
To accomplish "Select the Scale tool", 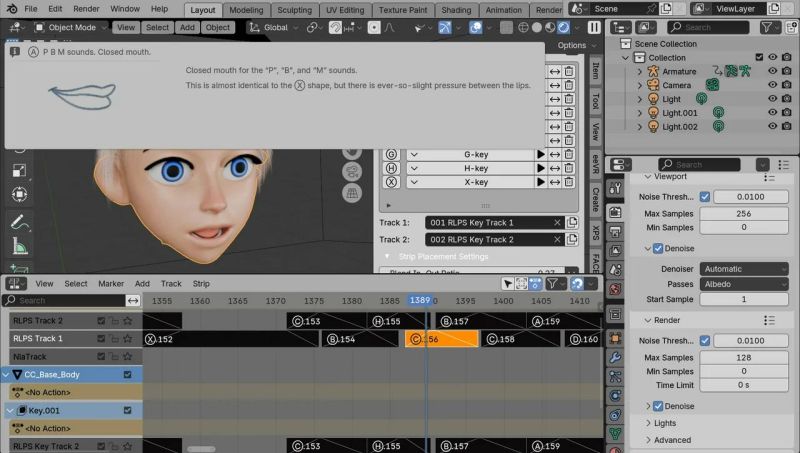I will 19,170.
